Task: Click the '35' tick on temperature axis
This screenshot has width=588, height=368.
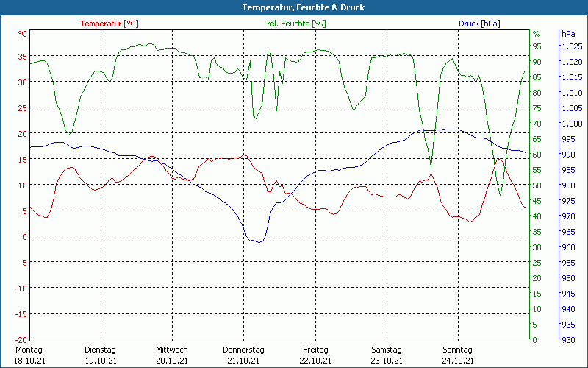Action: point(23,57)
